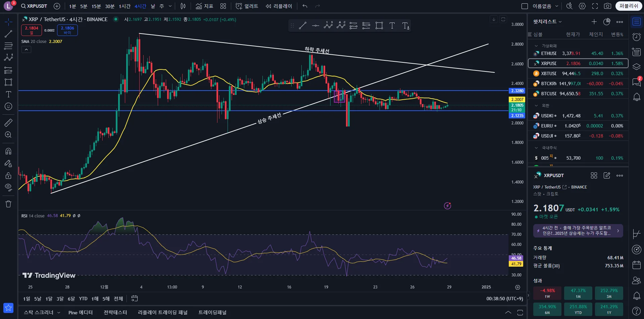Open help center question mark icon
Screen dimensions: 644x319
click(637, 311)
